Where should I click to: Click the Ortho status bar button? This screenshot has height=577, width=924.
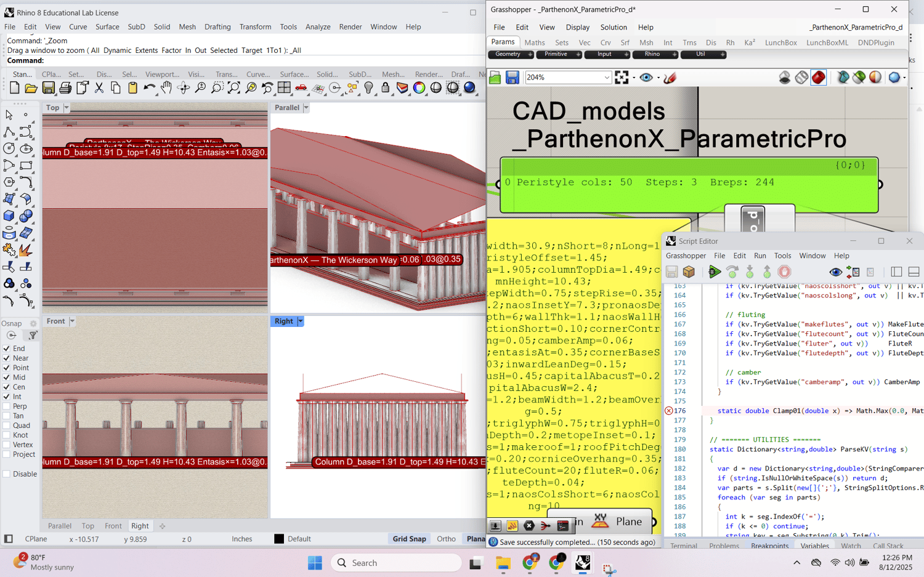[x=446, y=539]
